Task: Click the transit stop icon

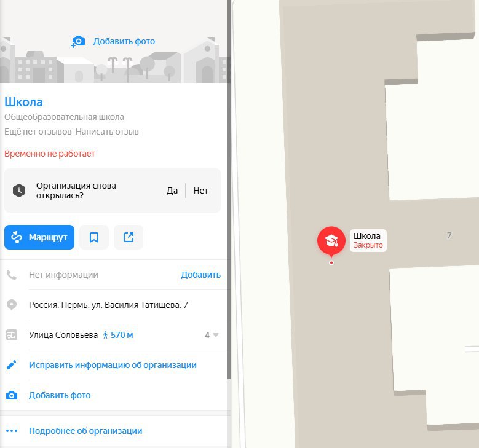Action: pos(12,335)
